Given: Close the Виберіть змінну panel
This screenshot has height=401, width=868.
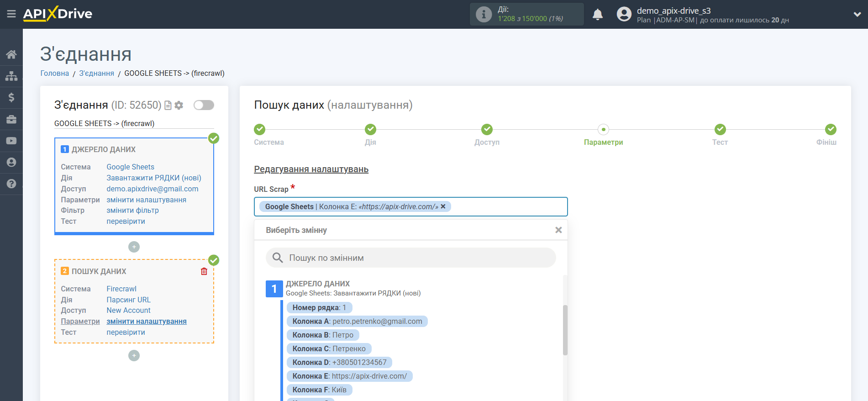Looking at the screenshot, I should [558, 230].
